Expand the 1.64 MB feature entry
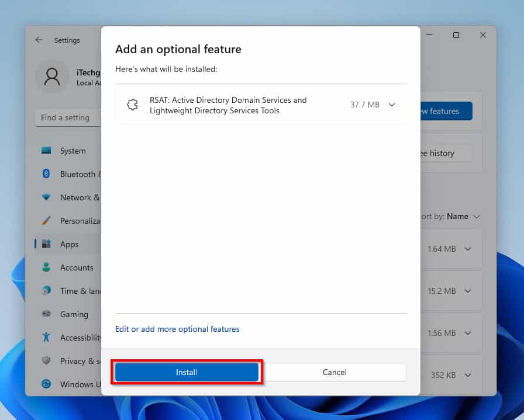 pyautogui.click(x=468, y=249)
